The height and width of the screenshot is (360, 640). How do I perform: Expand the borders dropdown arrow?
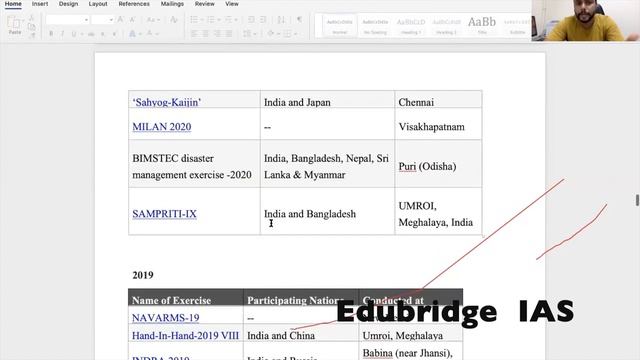pyautogui.click(x=295, y=34)
